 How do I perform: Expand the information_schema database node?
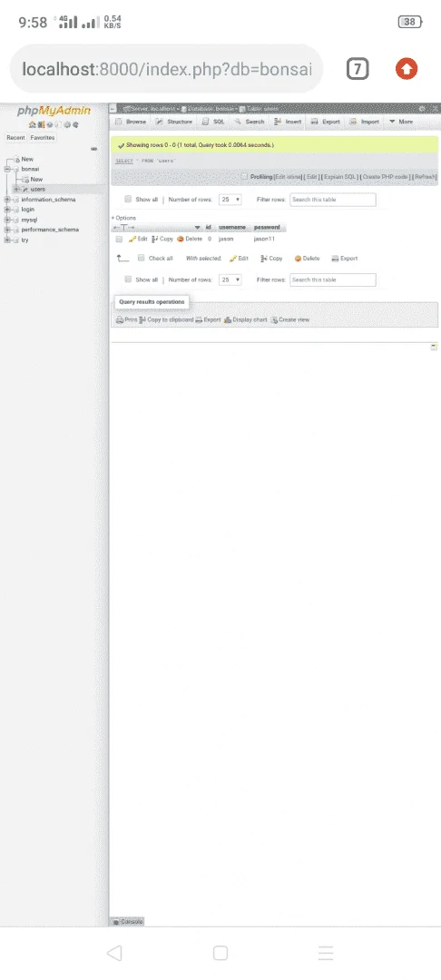click(7, 200)
